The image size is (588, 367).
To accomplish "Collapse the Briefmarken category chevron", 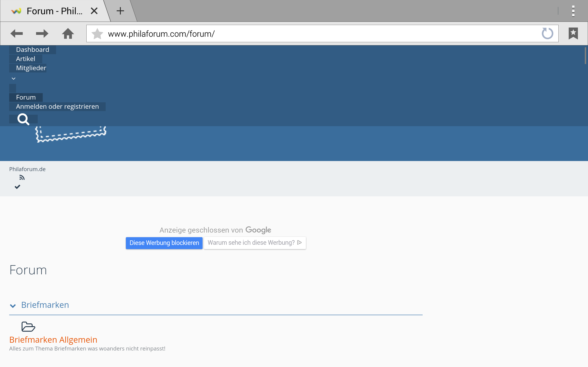I will pyautogui.click(x=13, y=306).
